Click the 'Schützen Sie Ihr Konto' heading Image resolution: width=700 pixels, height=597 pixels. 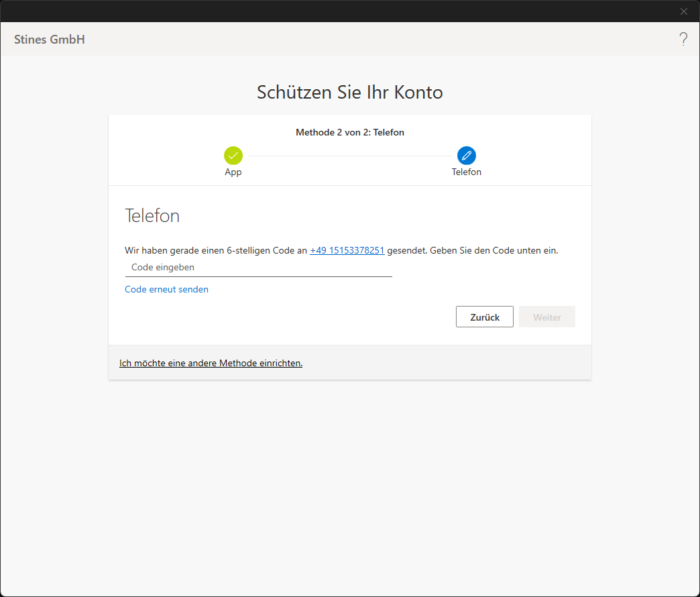(350, 93)
